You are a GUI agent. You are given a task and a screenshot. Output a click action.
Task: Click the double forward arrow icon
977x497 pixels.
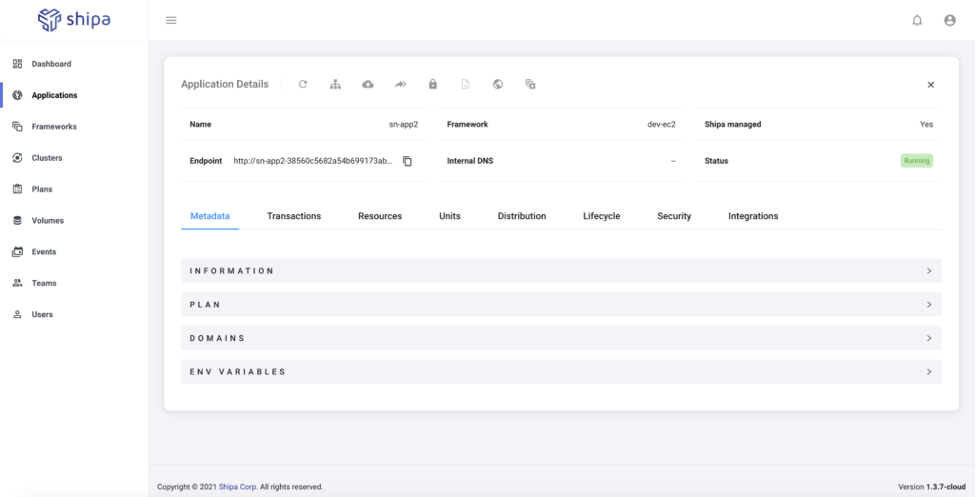pos(400,84)
